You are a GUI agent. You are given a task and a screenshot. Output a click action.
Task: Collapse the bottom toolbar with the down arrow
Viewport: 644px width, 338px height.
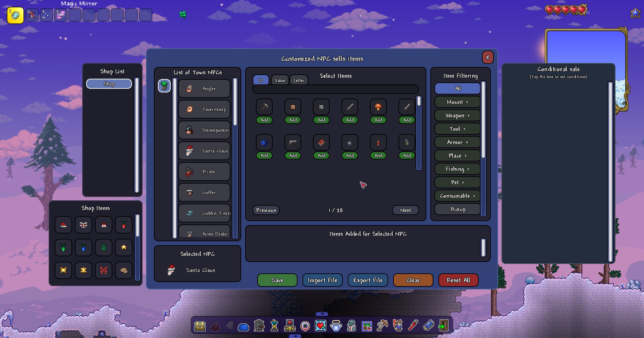click(x=322, y=314)
